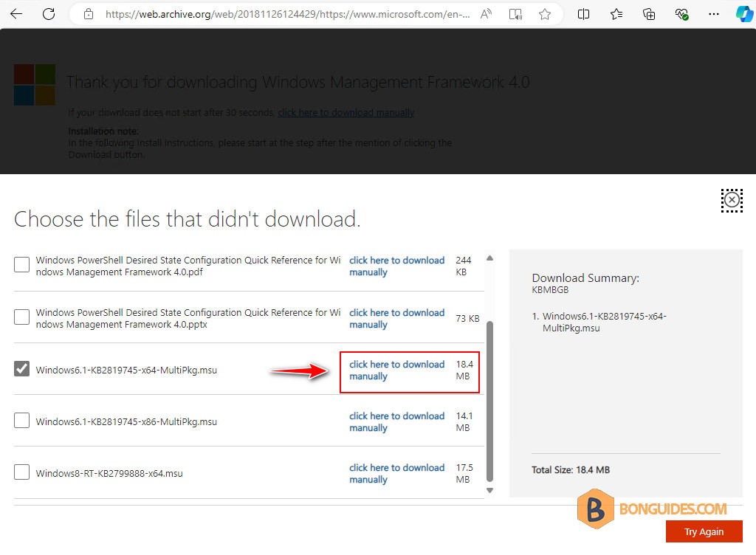Go back with the browser back arrow
The height and width of the screenshot is (555, 756).
click(16, 14)
